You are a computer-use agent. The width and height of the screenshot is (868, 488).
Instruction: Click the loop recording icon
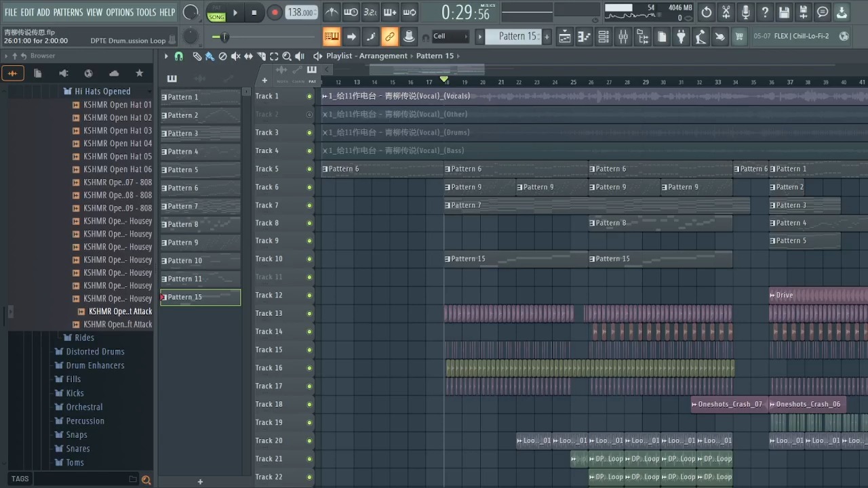[x=410, y=12]
